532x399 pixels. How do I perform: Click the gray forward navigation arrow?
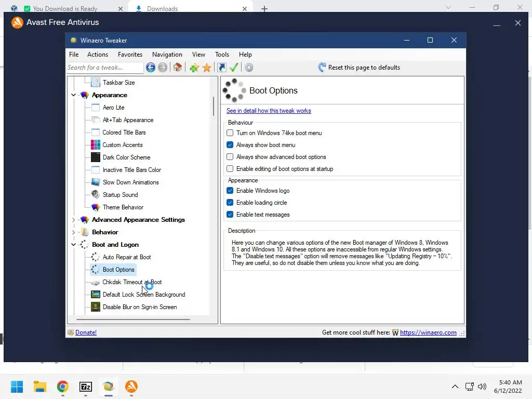coord(163,68)
